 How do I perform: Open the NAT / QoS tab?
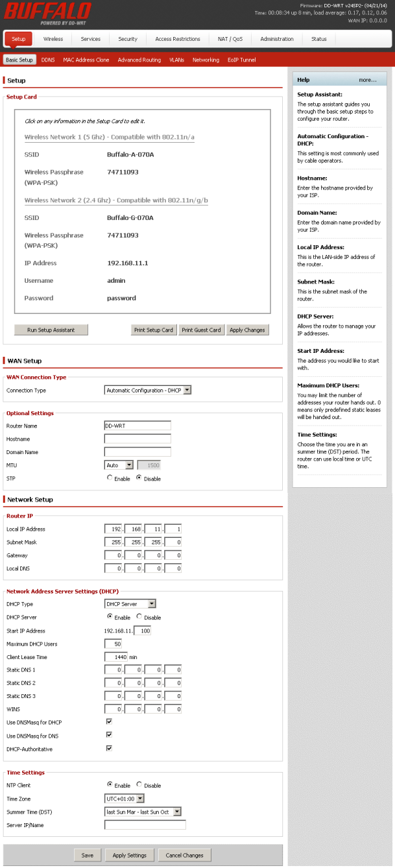point(230,39)
